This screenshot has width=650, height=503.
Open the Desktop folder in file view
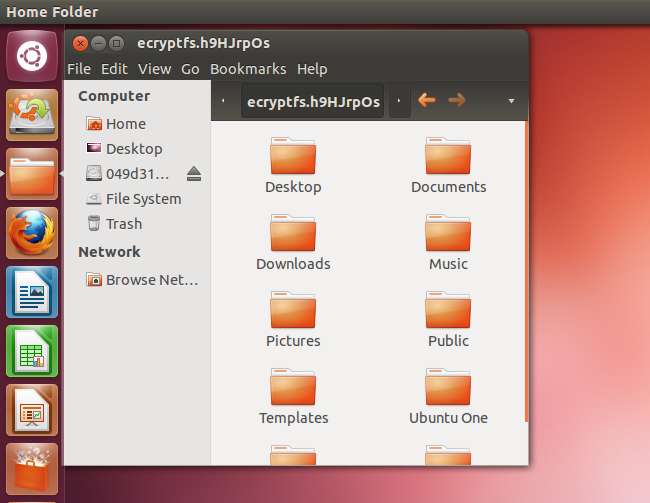coord(293,165)
